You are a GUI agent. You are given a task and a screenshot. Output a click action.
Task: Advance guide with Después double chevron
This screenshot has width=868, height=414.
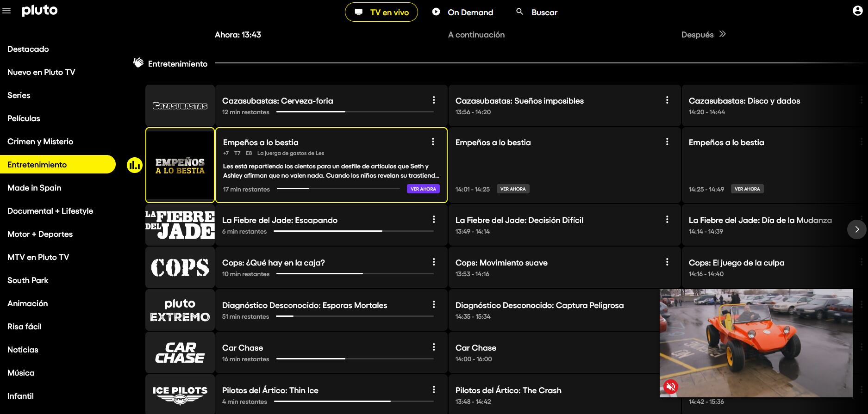[x=723, y=34]
